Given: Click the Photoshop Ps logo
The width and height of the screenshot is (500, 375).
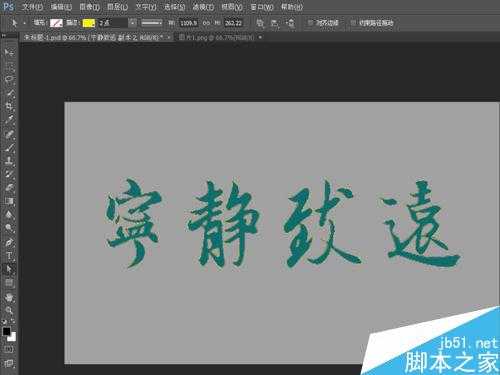Looking at the screenshot, I should [8, 6].
